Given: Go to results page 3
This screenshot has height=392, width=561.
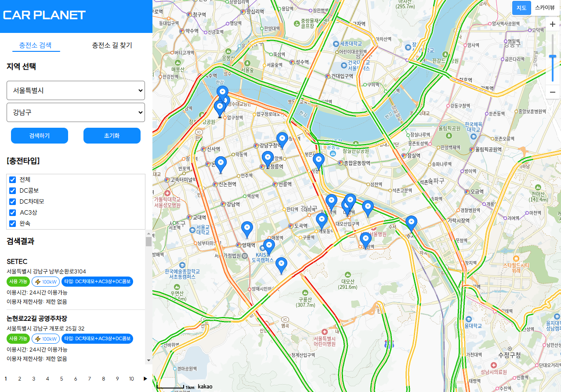Looking at the screenshot, I should click(x=33, y=379).
